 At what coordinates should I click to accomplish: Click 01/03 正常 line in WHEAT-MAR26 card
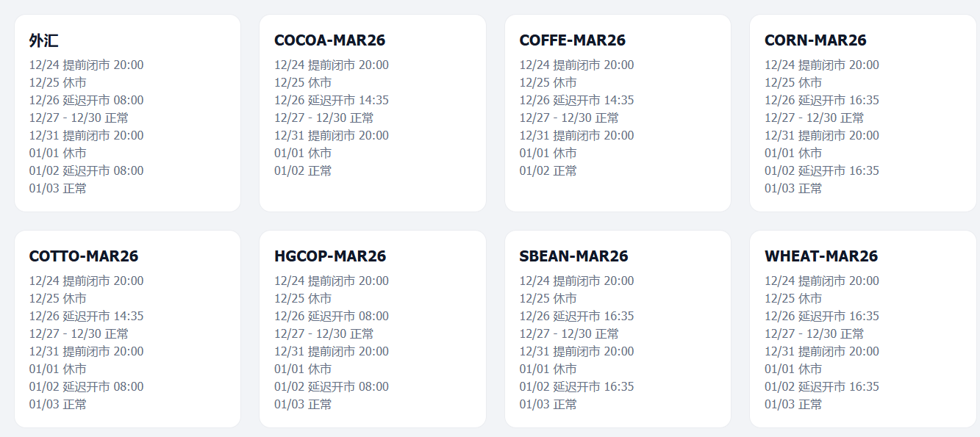793,405
